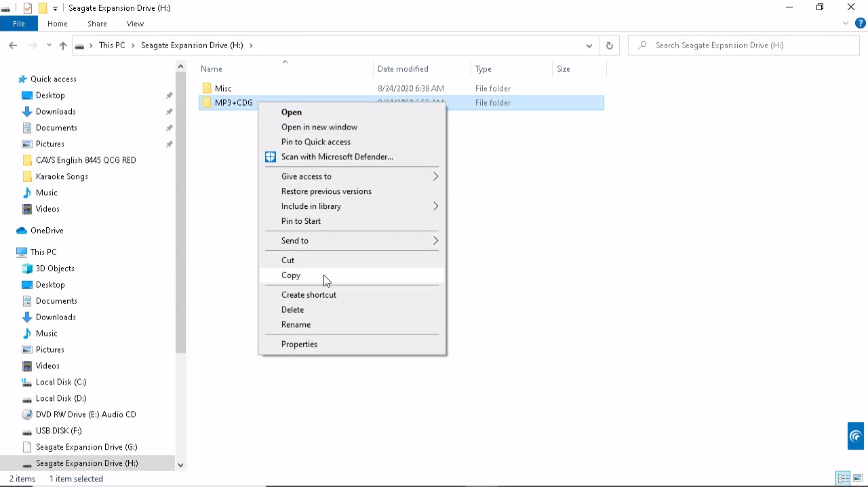Open pinned Downloads under Quick access
The width and height of the screenshot is (868, 487).
(56, 112)
